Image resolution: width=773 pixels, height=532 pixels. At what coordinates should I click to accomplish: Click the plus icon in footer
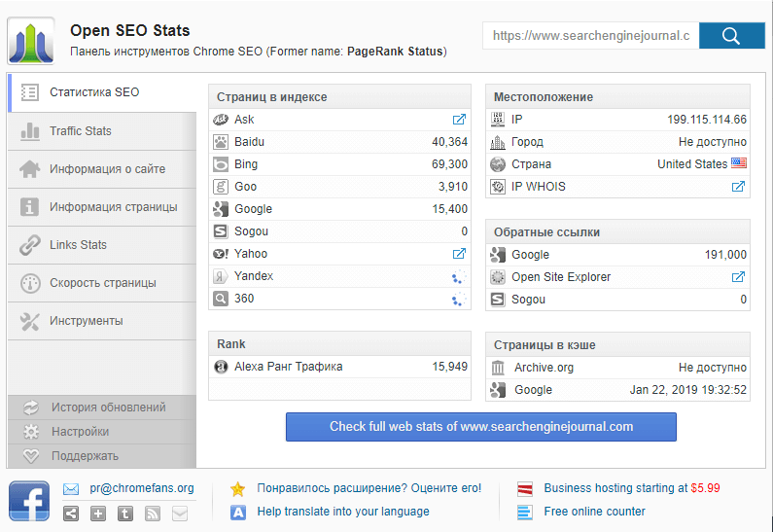pos(98,514)
